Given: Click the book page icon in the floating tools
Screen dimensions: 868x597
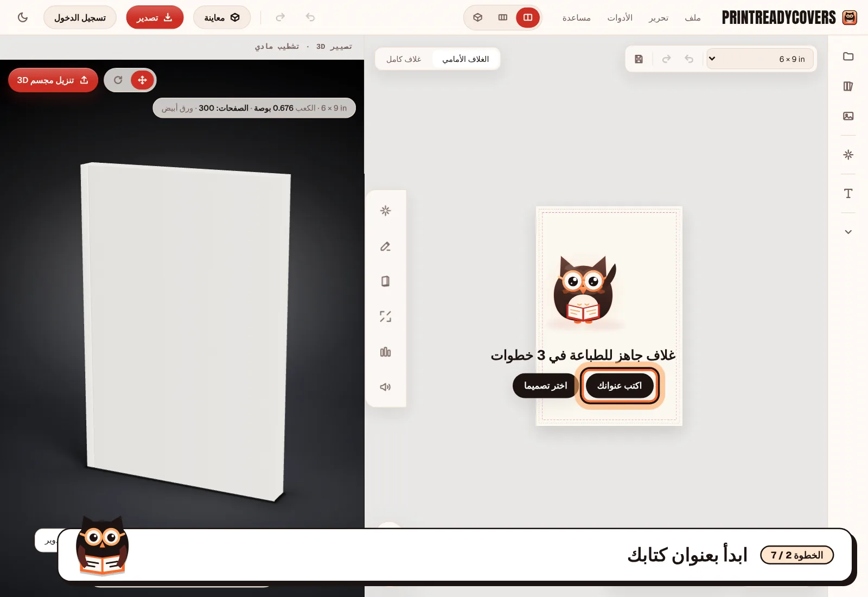Looking at the screenshot, I should (x=386, y=281).
